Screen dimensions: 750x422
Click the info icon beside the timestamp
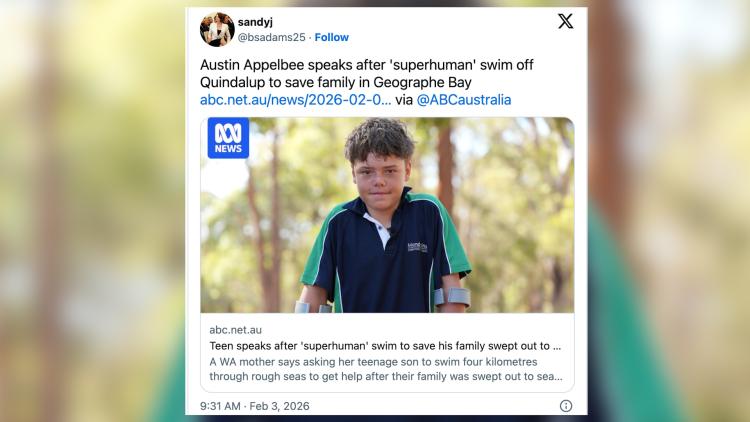pyautogui.click(x=566, y=406)
